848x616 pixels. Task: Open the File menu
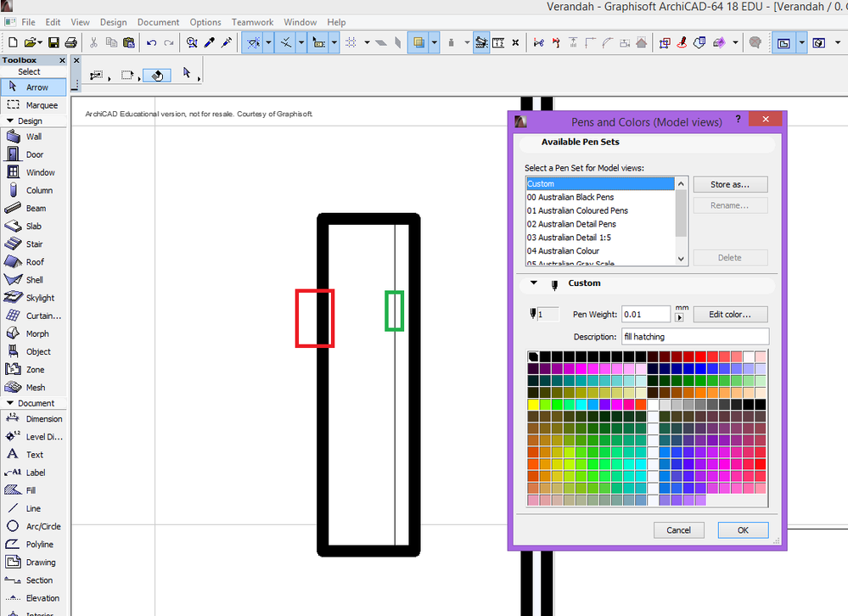(x=28, y=22)
